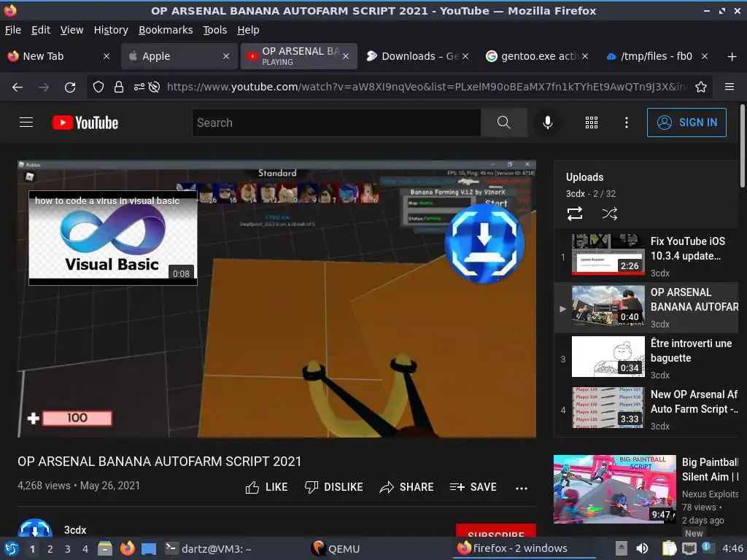
Task: Toggle shuffle playlist icon
Action: [609, 214]
